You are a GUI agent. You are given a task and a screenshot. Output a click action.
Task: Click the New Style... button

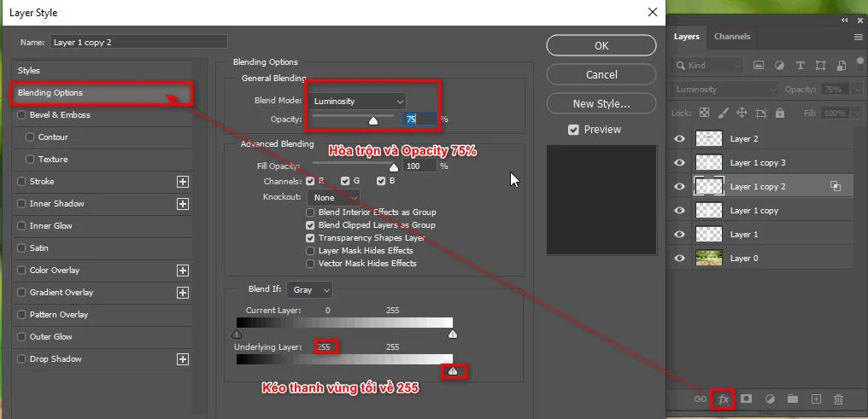(x=601, y=104)
